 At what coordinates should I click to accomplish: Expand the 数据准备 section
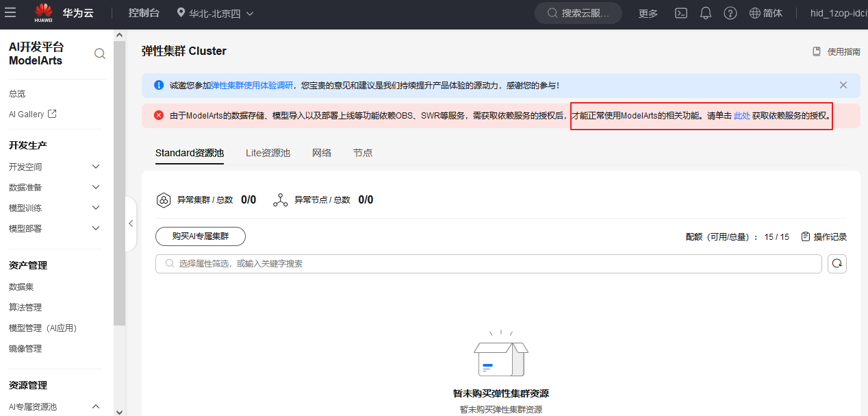[x=54, y=187]
